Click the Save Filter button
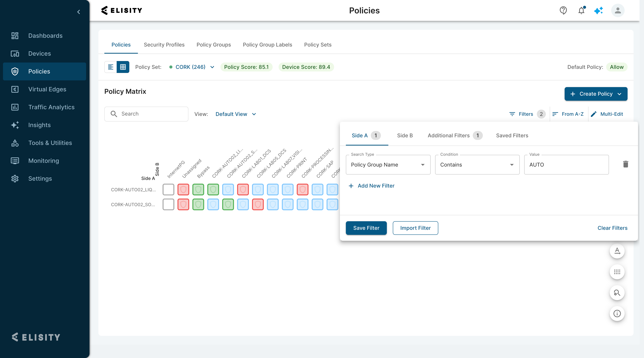Viewport: 644px width, 358px height. (366, 228)
